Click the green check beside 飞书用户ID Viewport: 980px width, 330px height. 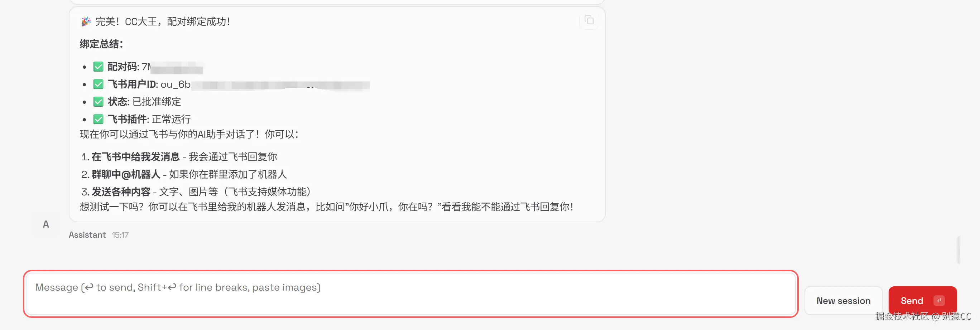98,84
